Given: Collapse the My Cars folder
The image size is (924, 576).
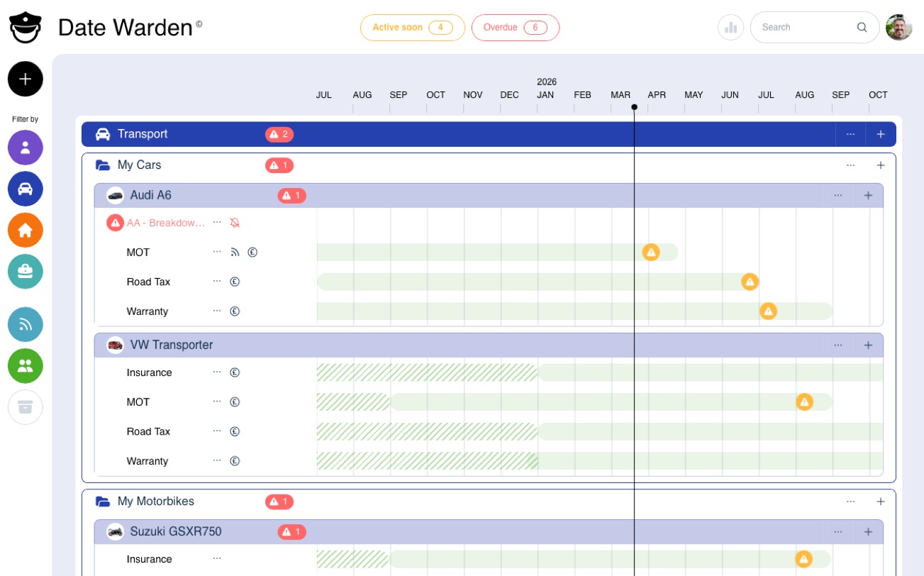Looking at the screenshot, I should click(103, 165).
